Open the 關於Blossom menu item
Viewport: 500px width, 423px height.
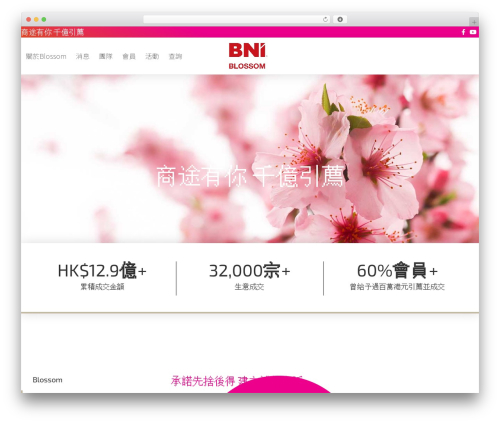46,56
